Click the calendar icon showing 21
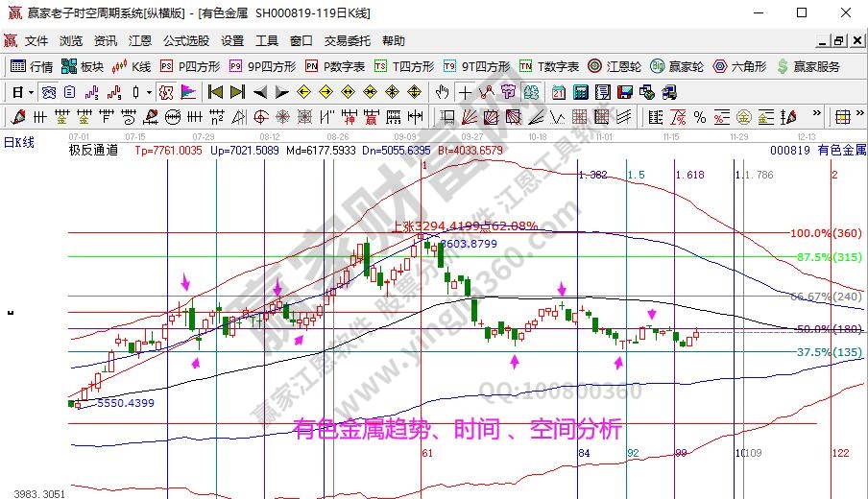 558,92
